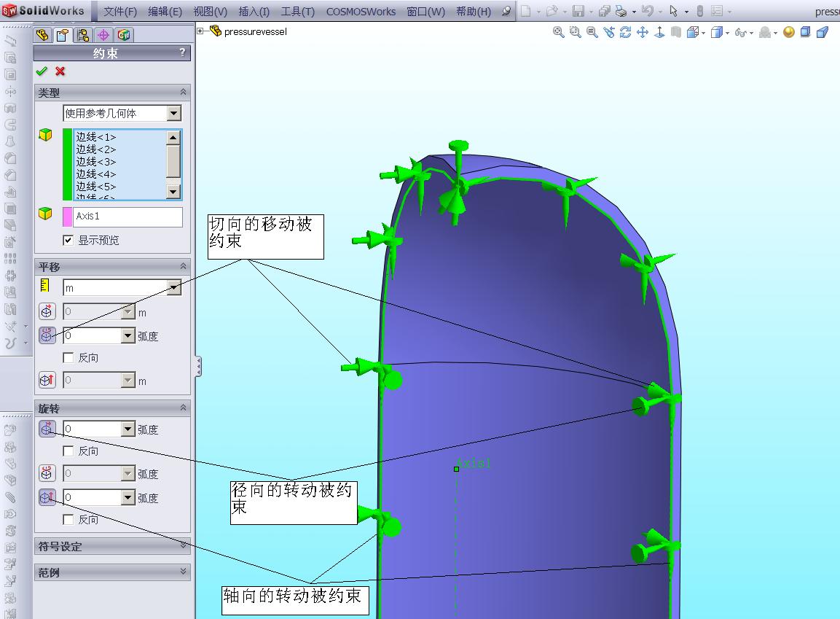Open the 视图(V) menu
The image size is (840, 619).
tap(210, 11)
